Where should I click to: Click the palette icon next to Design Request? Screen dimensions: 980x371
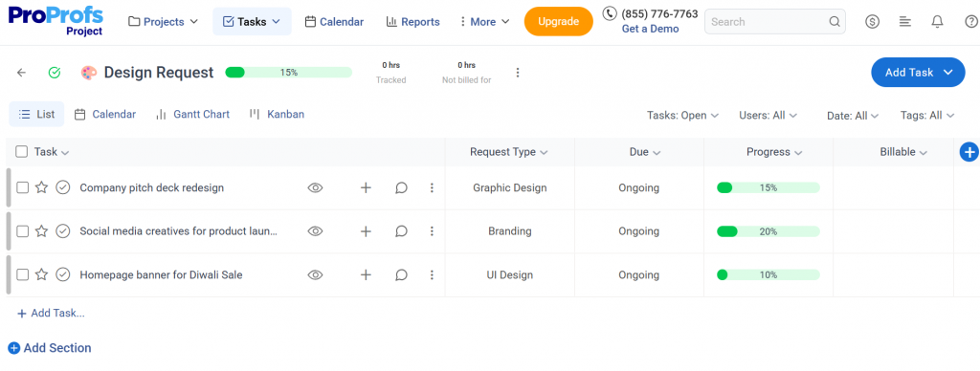[89, 73]
